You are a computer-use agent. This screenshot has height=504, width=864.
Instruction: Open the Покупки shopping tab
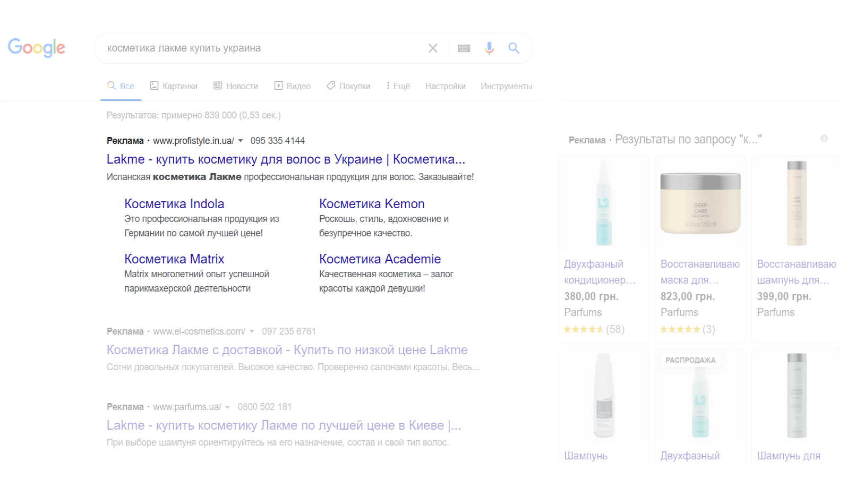(348, 86)
